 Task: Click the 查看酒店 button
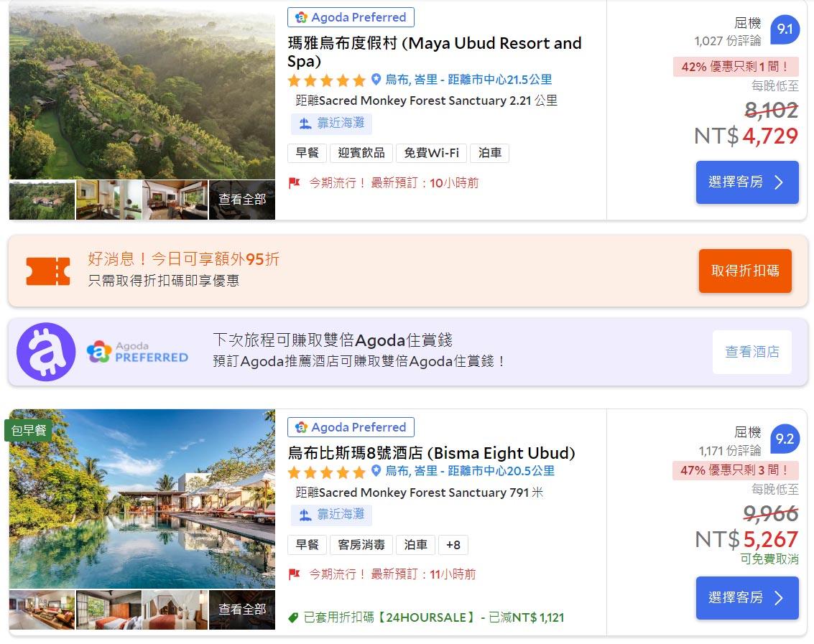pos(752,352)
